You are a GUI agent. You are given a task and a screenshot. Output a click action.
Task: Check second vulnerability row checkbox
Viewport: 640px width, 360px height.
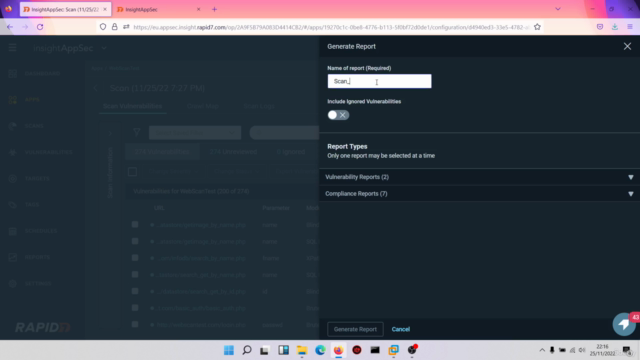click(x=135, y=241)
